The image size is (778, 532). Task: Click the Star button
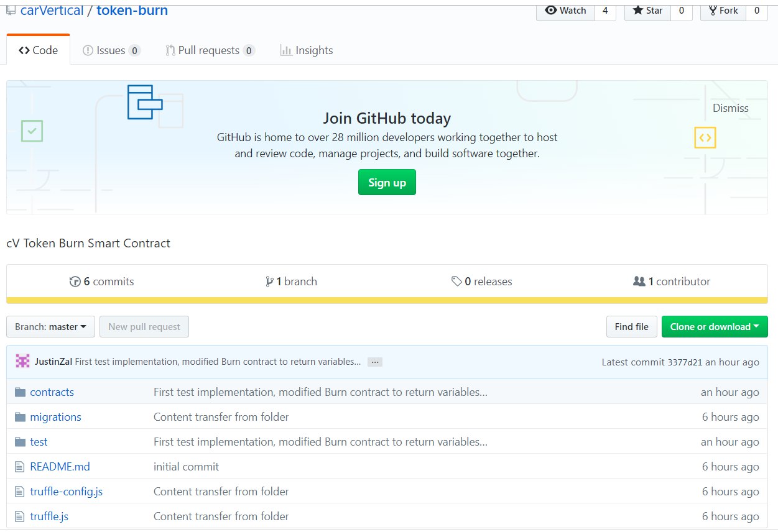point(648,11)
